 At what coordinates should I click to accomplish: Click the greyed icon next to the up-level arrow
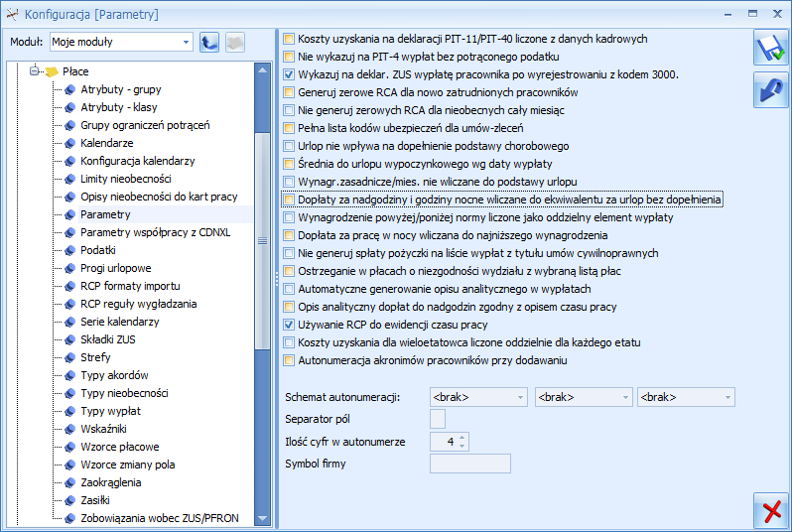pos(235,43)
